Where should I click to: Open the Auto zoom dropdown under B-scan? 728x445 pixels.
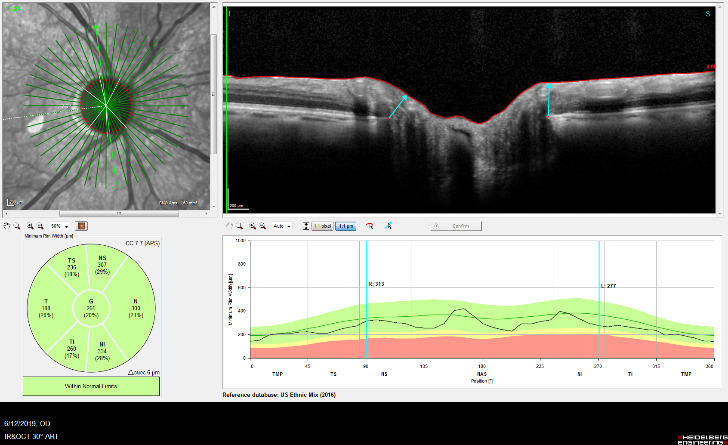click(x=281, y=227)
